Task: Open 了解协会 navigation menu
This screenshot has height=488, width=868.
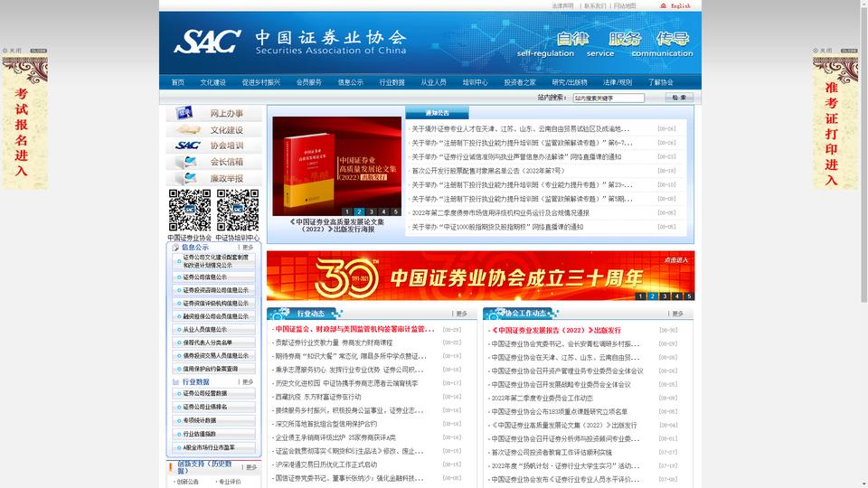Action: (x=660, y=82)
